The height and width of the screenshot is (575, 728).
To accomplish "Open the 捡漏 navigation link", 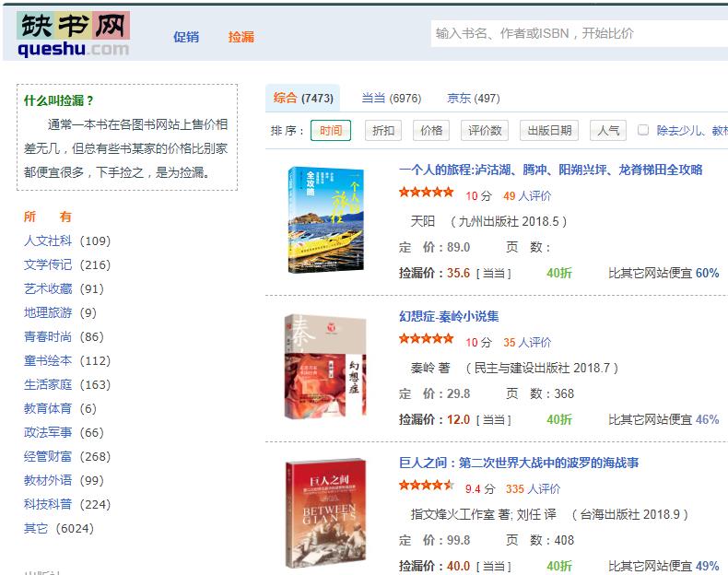I will point(241,37).
